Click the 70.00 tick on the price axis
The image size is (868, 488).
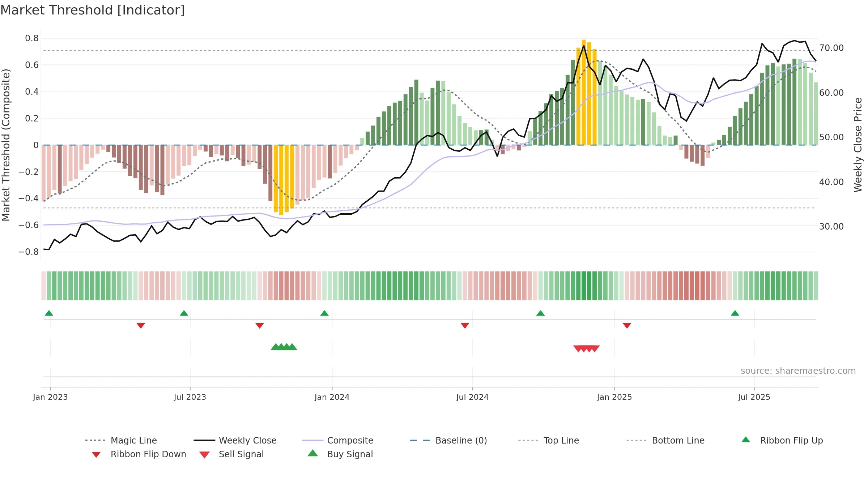coord(831,48)
